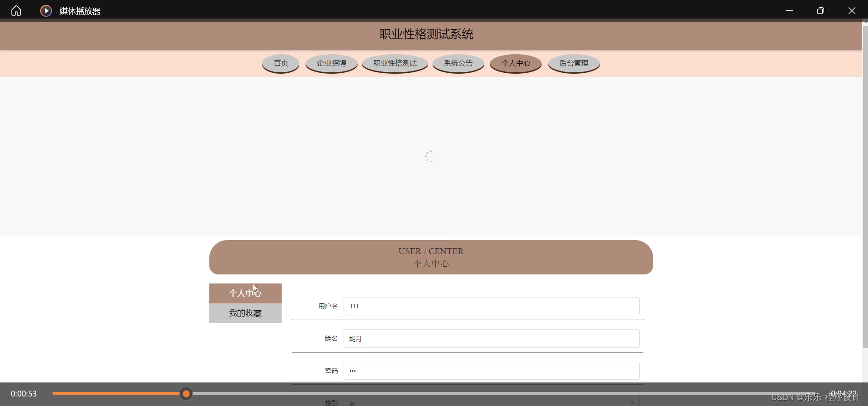Click the video seek slider handle
This screenshot has width=868, height=406.
pos(186,394)
